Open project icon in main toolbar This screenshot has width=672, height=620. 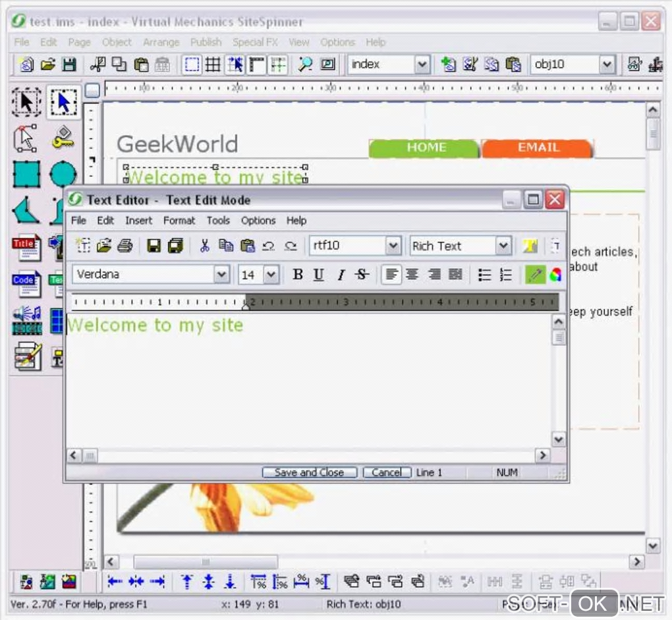[x=47, y=65]
